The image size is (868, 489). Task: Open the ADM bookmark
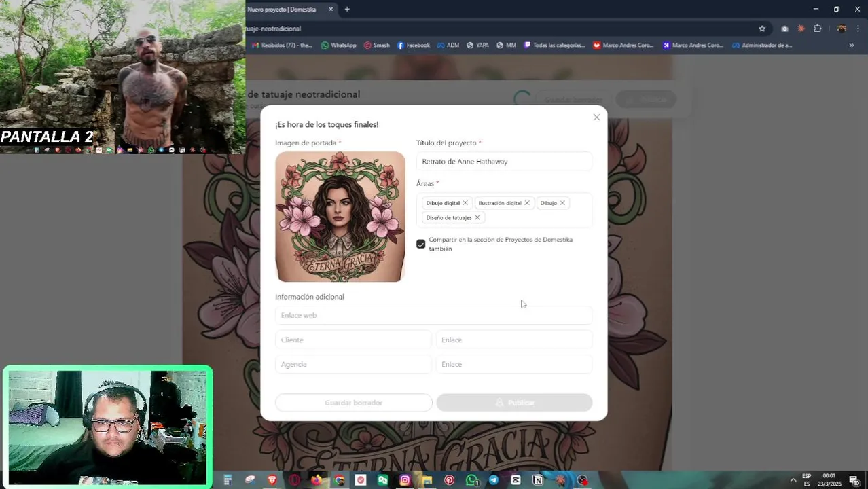(x=448, y=46)
